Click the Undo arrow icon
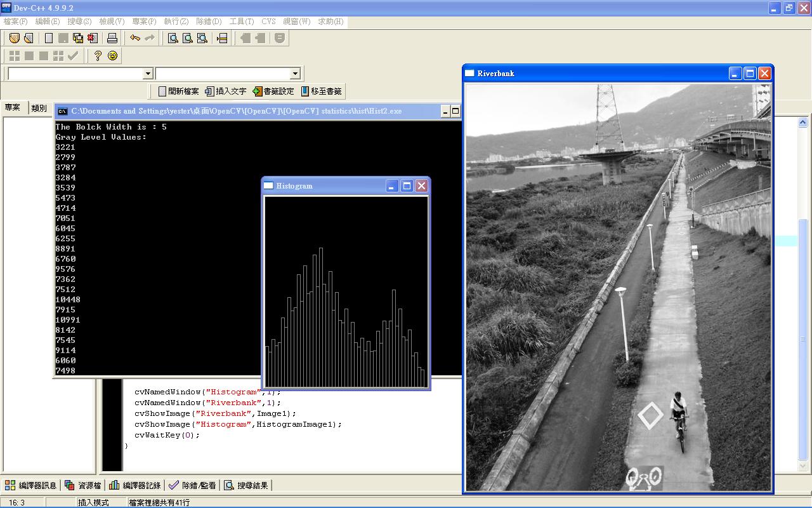This screenshot has width=812, height=508. click(x=135, y=38)
